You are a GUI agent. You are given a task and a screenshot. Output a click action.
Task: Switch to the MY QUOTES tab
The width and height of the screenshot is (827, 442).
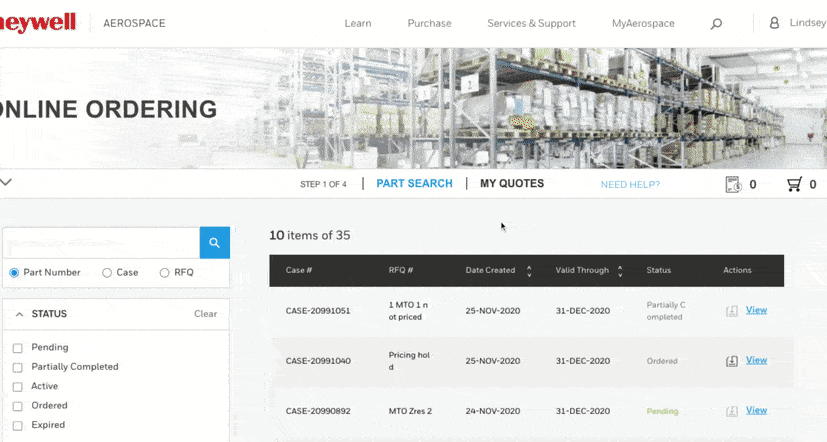coord(512,184)
